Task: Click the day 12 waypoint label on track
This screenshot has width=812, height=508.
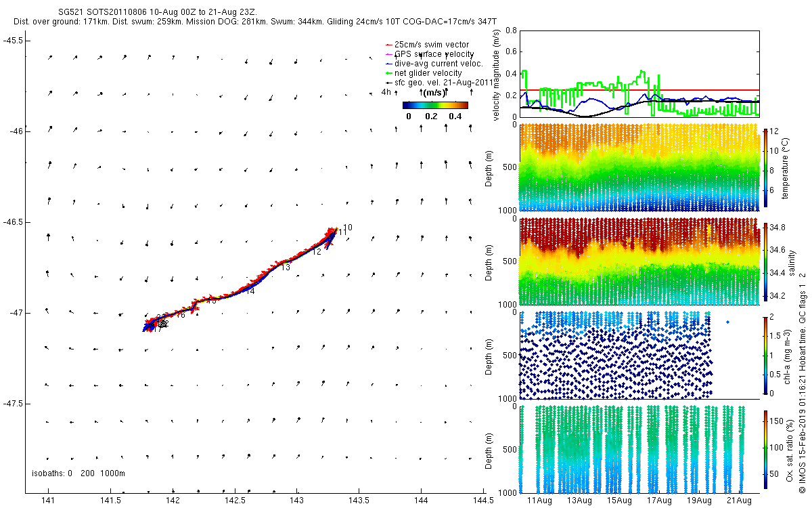Action: pyautogui.click(x=316, y=252)
